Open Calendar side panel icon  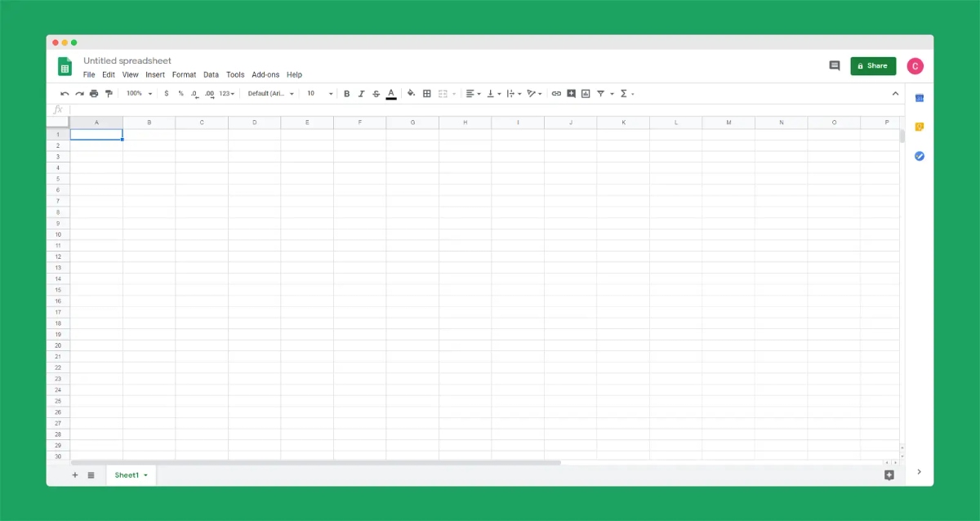click(919, 98)
